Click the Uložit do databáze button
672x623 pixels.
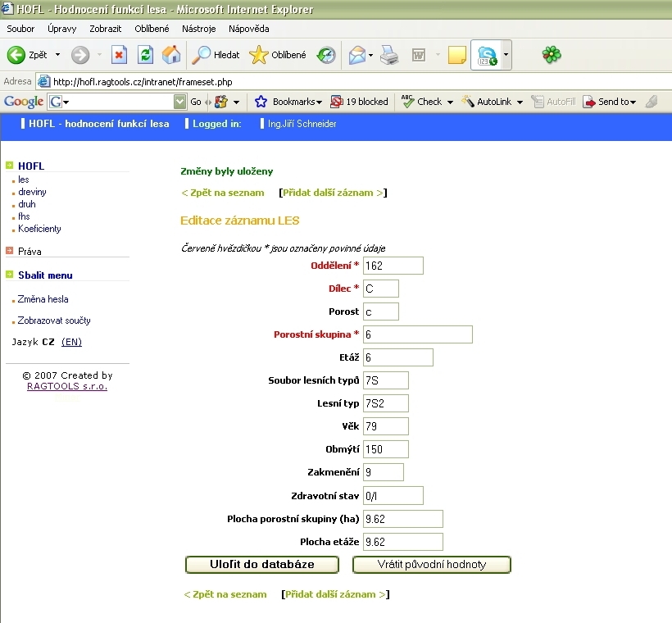point(262,564)
